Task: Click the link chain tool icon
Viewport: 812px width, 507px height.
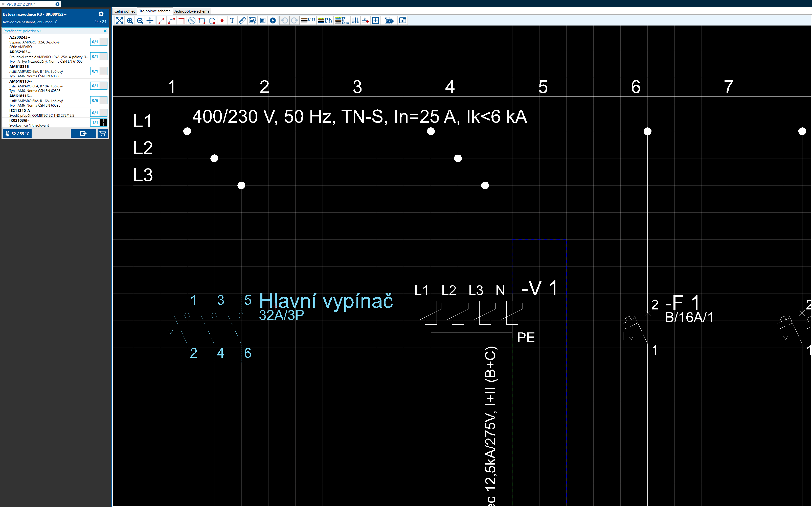Action: [192, 21]
